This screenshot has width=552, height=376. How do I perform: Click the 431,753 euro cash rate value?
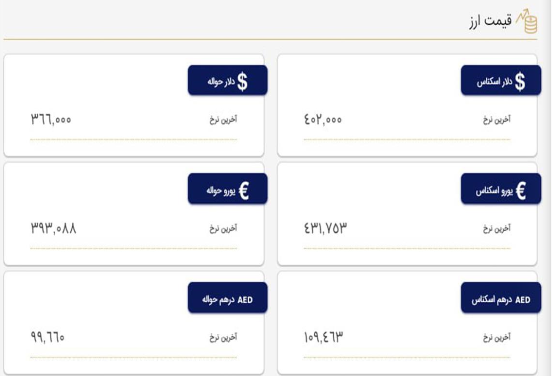325,228
